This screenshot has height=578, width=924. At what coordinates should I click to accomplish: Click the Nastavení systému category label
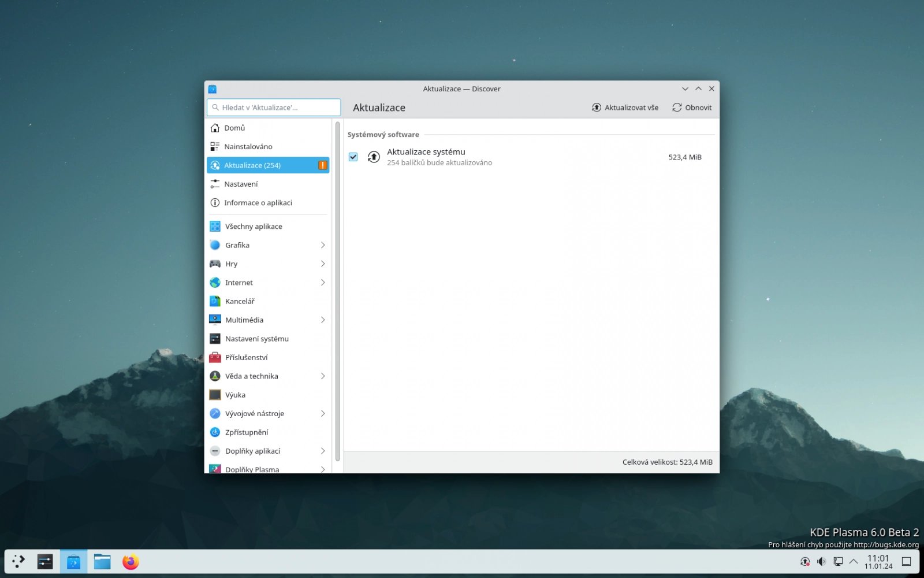(x=257, y=339)
